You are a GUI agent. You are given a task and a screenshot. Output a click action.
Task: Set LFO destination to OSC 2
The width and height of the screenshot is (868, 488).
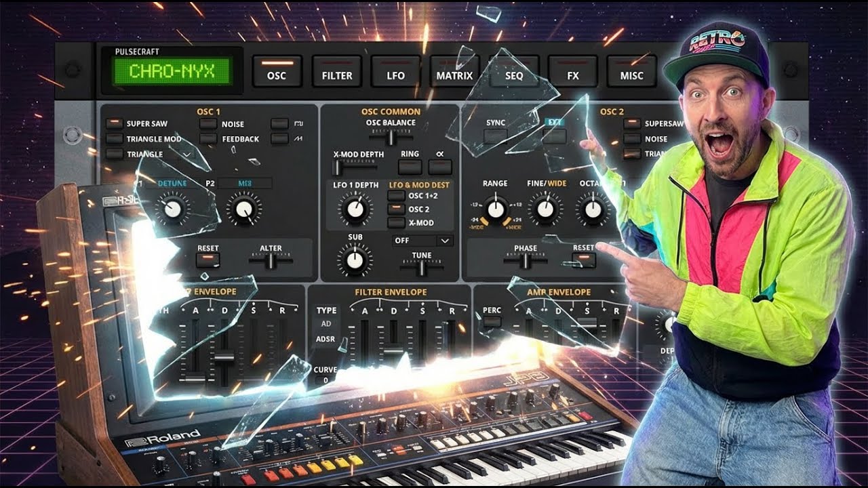tap(396, 209)
